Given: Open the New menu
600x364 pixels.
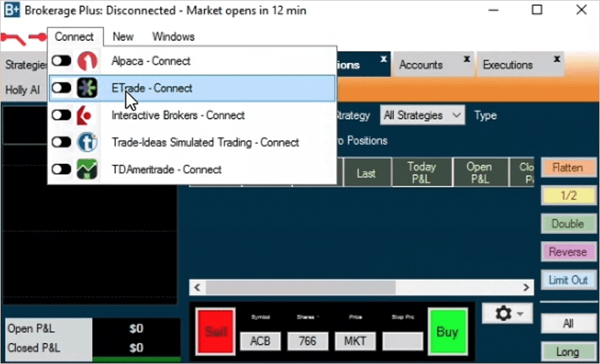Looking at the screenshot, I should point(123,37).
